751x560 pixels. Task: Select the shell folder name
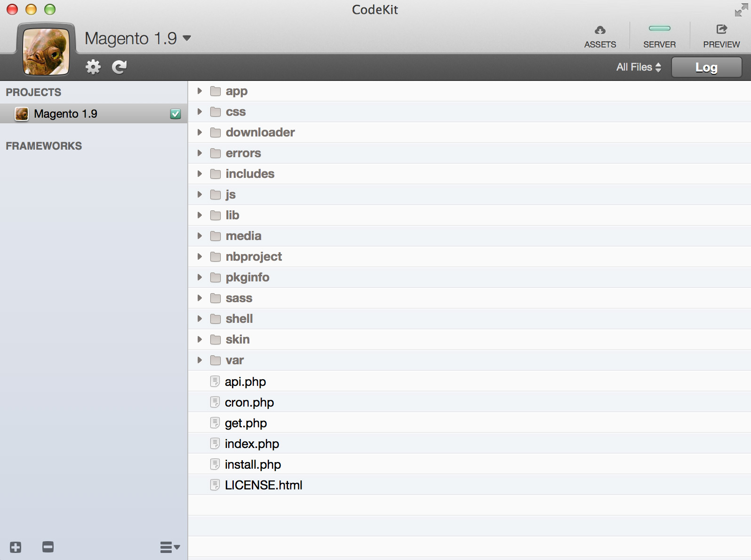(x=239, y=319)
